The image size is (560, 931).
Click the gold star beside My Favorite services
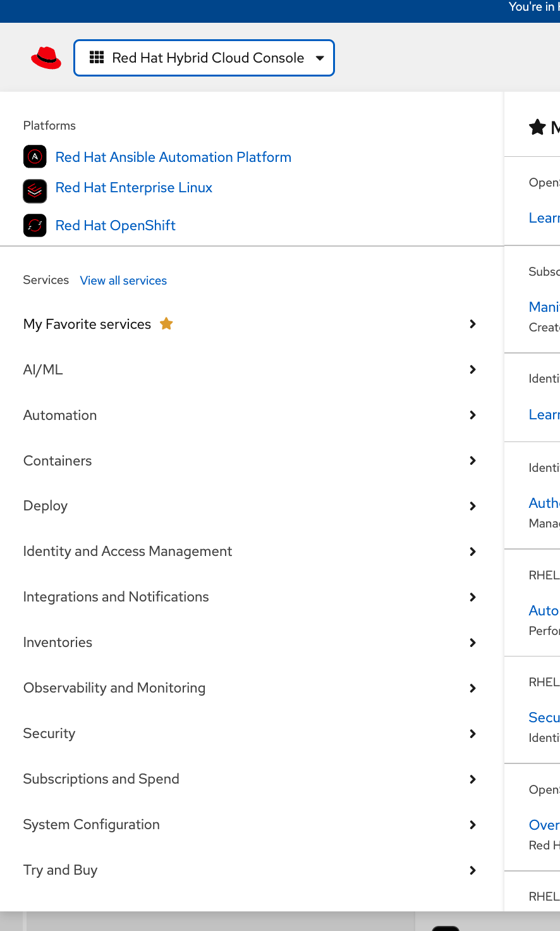click(x=166, y=324)
